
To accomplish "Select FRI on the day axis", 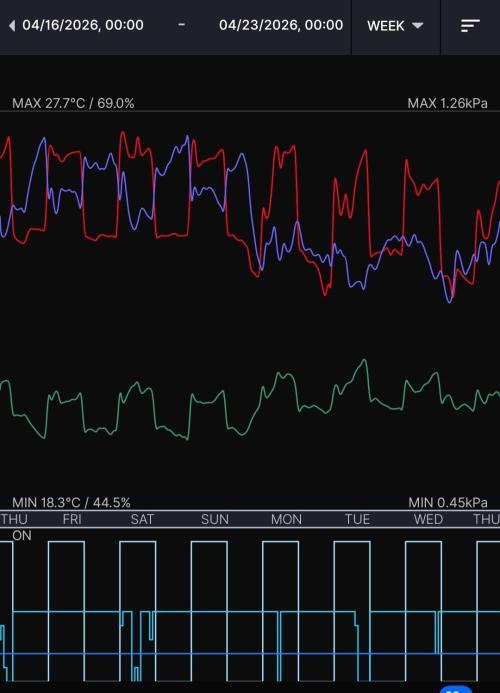I will click(x=72, y=519).
